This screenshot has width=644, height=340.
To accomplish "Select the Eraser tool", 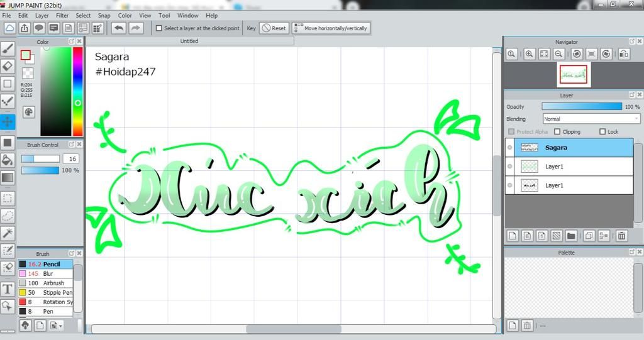I will (x=8, y=66).
